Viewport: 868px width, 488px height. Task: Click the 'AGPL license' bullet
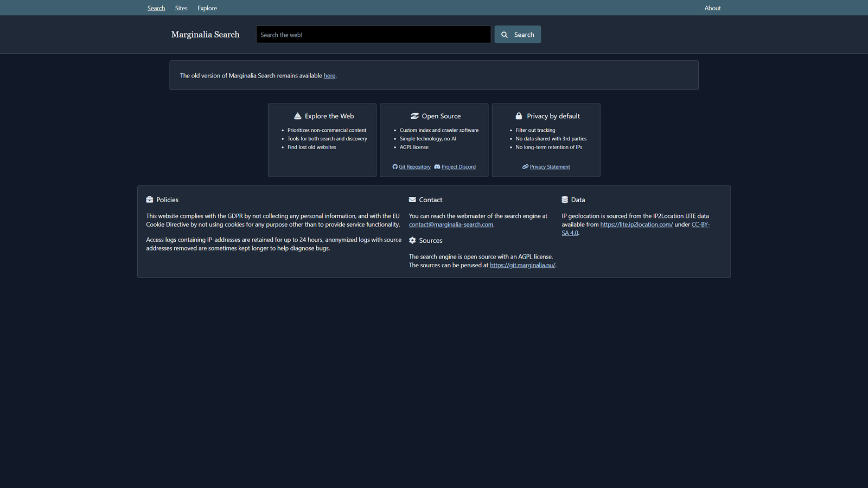pos(414,147)
